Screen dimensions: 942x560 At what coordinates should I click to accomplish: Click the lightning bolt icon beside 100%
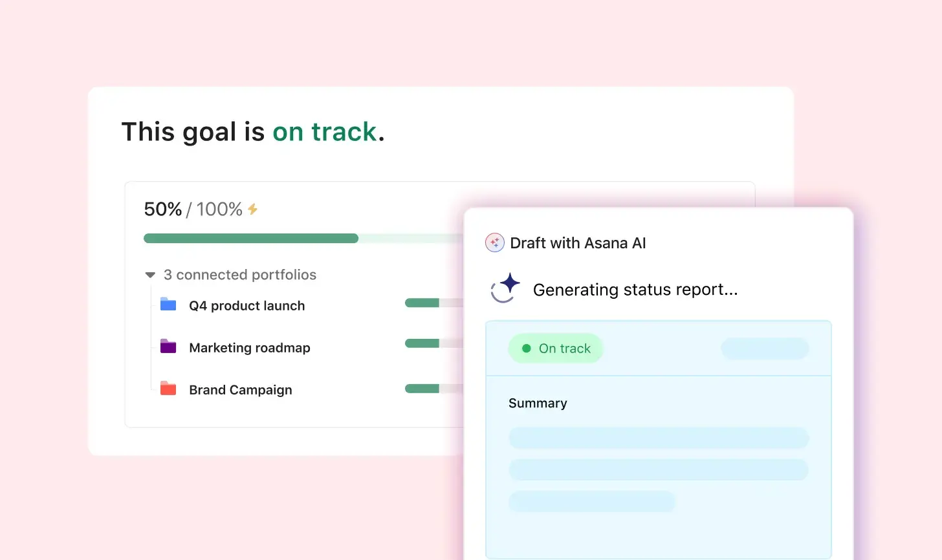coord(253,209)
